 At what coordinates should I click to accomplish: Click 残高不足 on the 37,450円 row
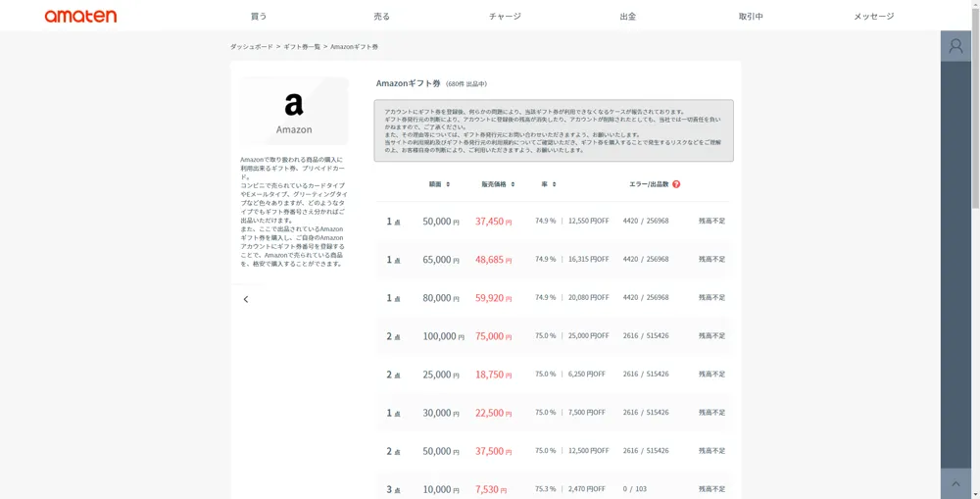click(711, 221)
